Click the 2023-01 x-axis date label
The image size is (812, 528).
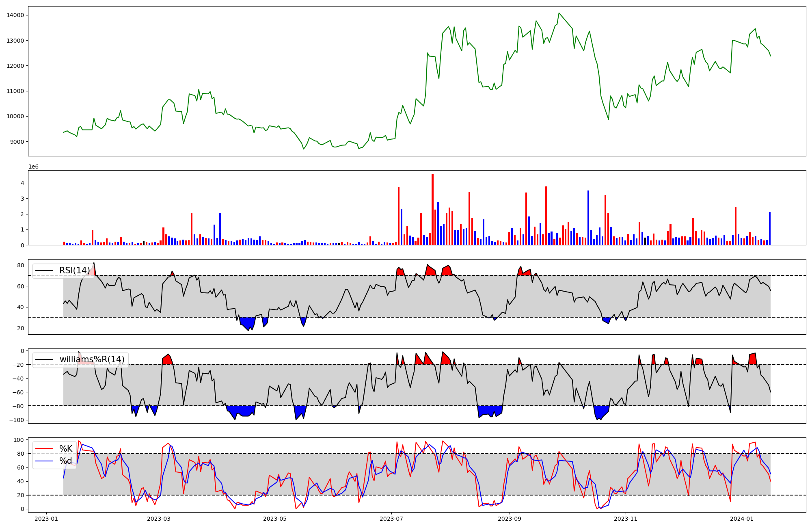pos(46,519)
